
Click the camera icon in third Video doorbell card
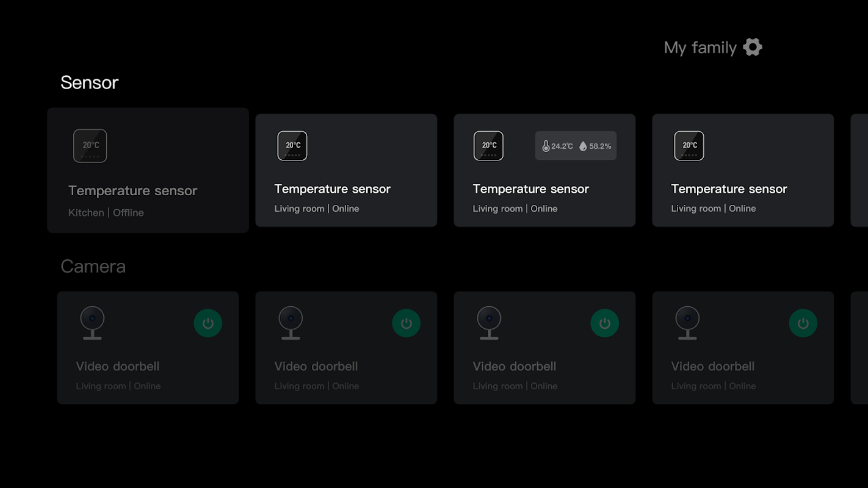coord(489,323)
